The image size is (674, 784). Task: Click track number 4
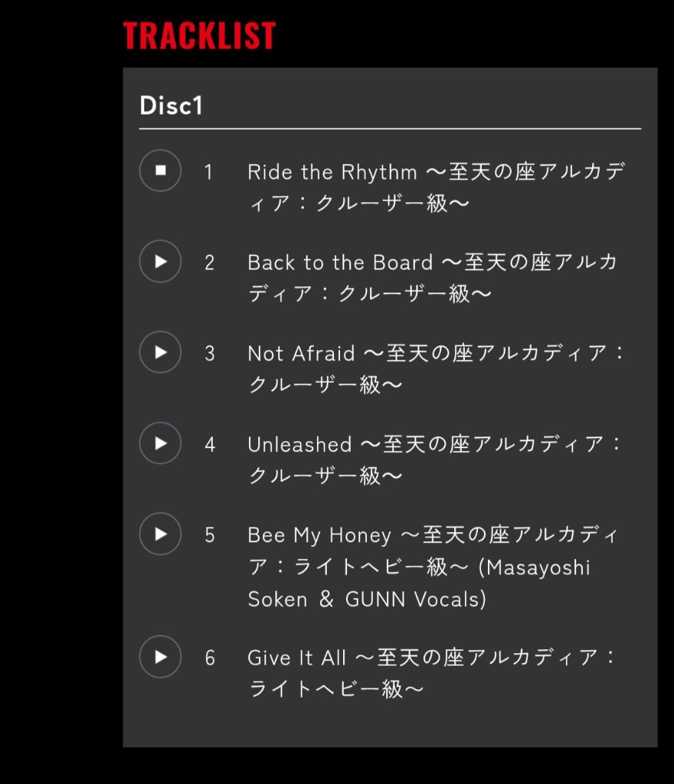[x=210, y=445]
